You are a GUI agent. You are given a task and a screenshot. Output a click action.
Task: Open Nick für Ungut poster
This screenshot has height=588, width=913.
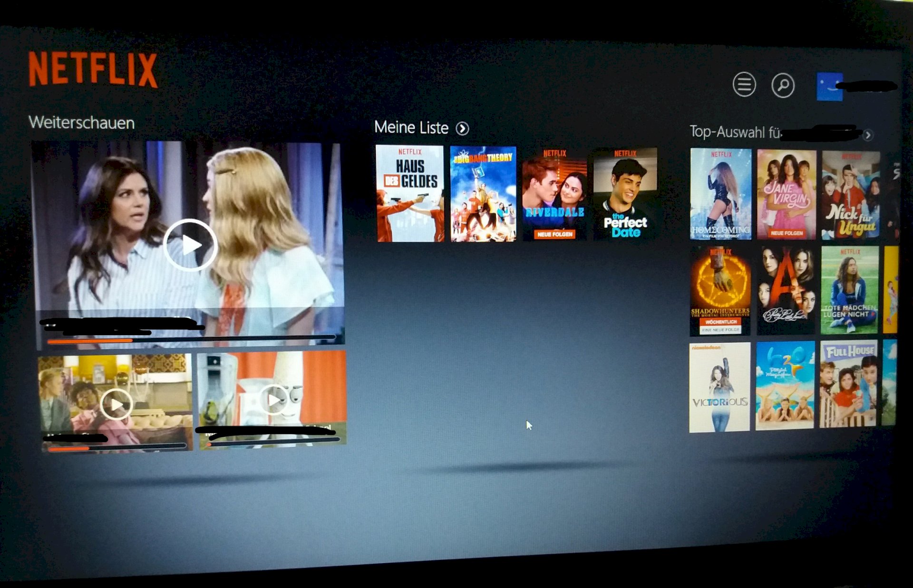[851, 195]
